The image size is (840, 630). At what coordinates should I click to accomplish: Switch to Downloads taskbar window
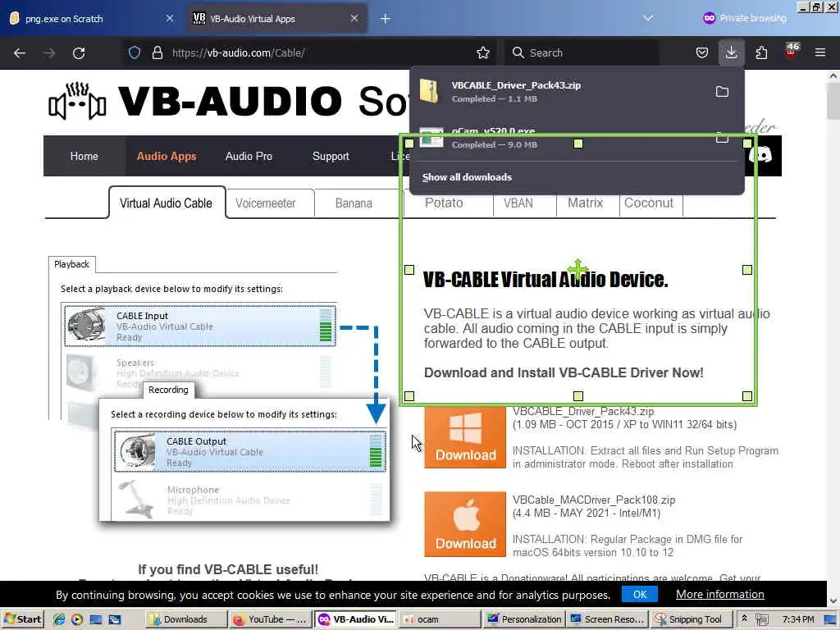tap(185, 619)
